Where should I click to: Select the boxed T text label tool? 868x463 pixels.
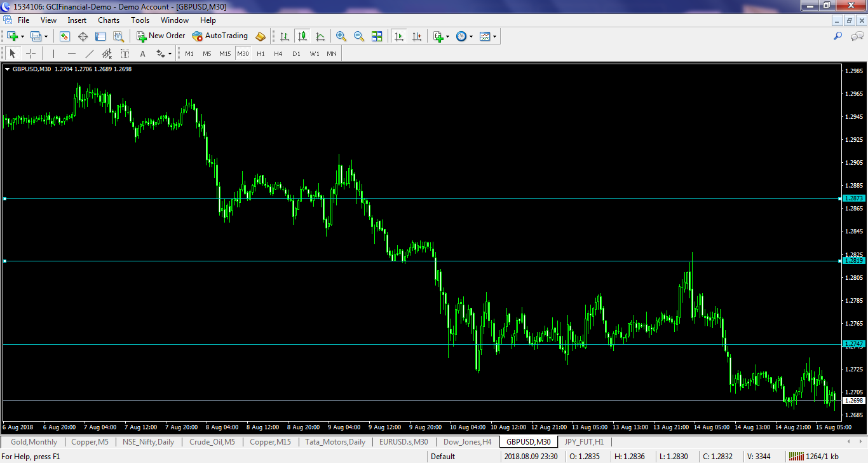point(125,54)
